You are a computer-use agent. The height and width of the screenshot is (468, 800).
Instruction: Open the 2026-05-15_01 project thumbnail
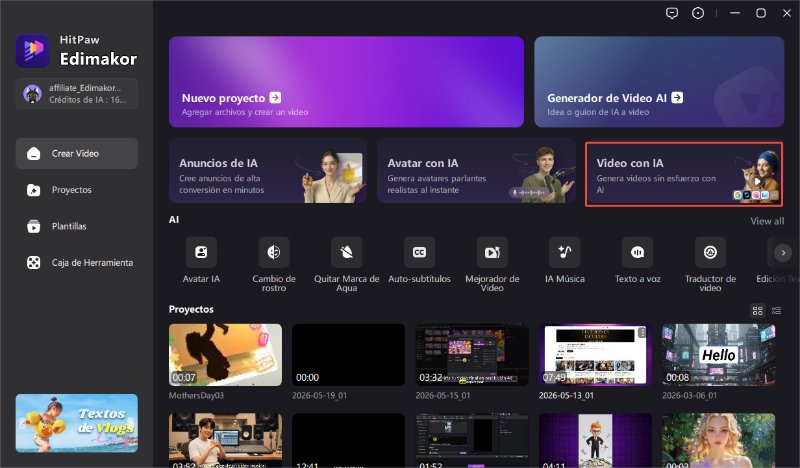(472, 355)
